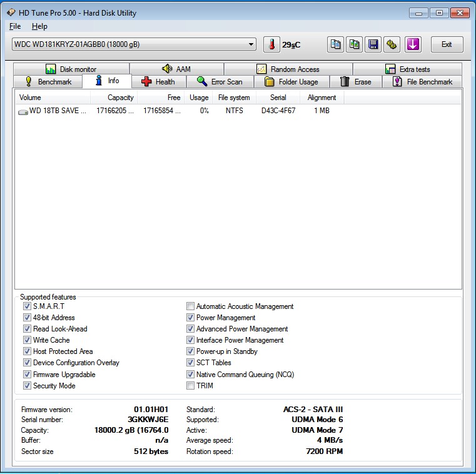This screenshot has height=474, width=476.
Task: Toggle the Write Cache checkbox
Action: 27,340
